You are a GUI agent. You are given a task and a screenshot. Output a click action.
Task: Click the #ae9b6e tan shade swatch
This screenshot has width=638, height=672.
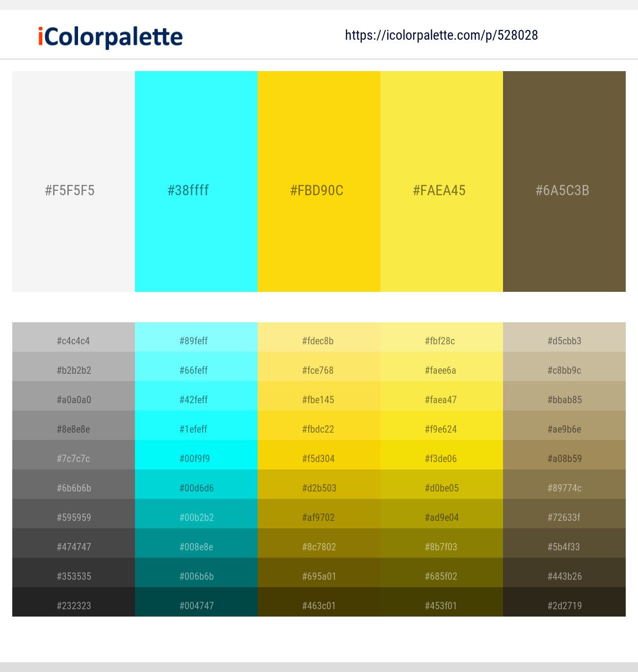tap(564, 429)
